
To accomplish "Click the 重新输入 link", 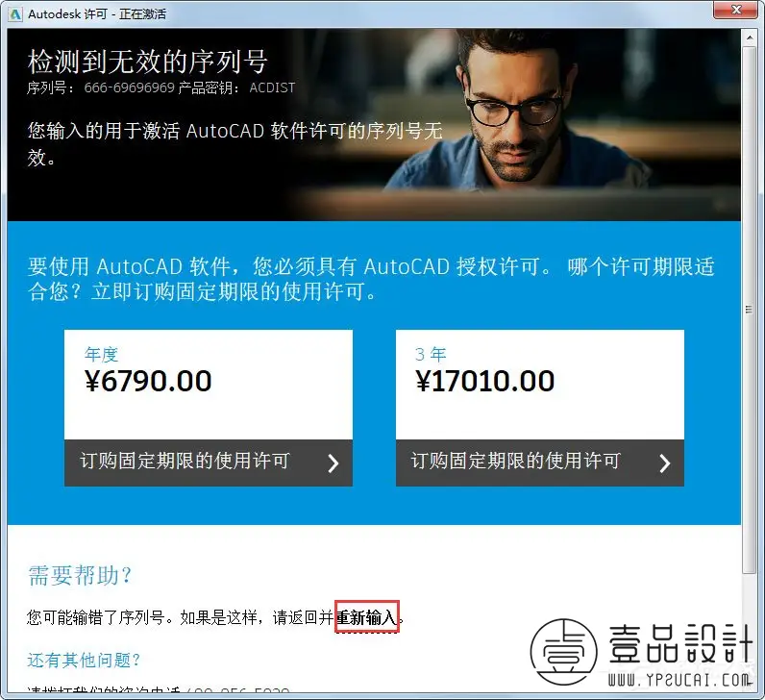I will (x=367, y=617).
